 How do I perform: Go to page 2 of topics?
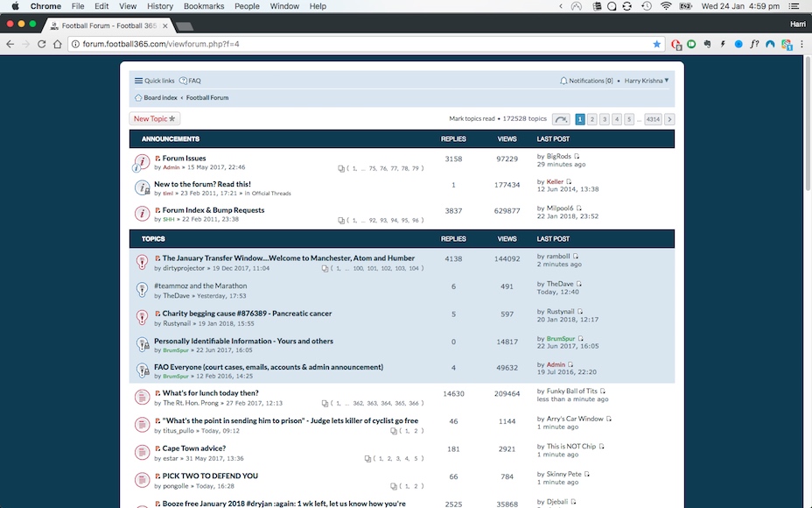pos(592,119)
